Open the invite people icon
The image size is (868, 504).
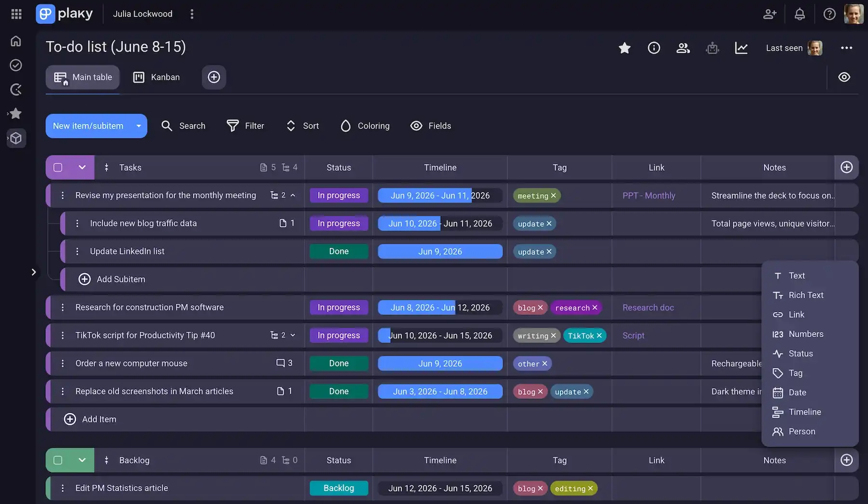770,14
